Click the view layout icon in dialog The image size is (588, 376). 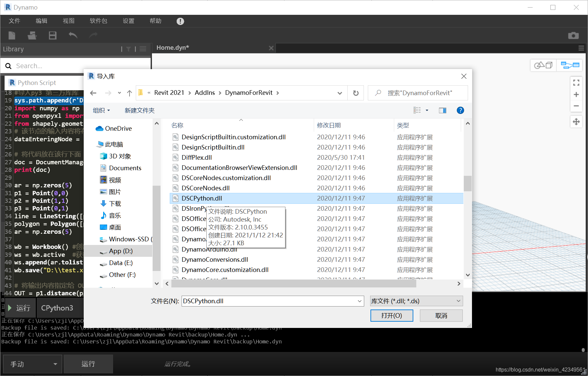pyautogui.click(x=417, y=110)
